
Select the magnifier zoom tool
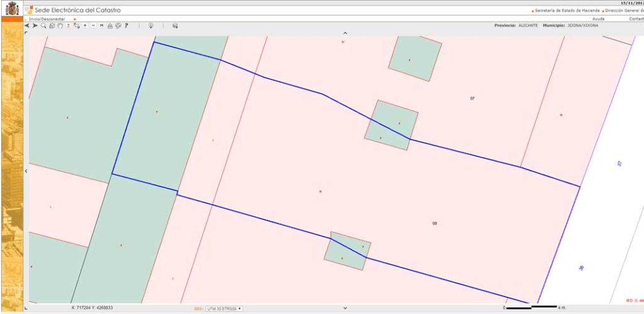click(x=43, y=26)
